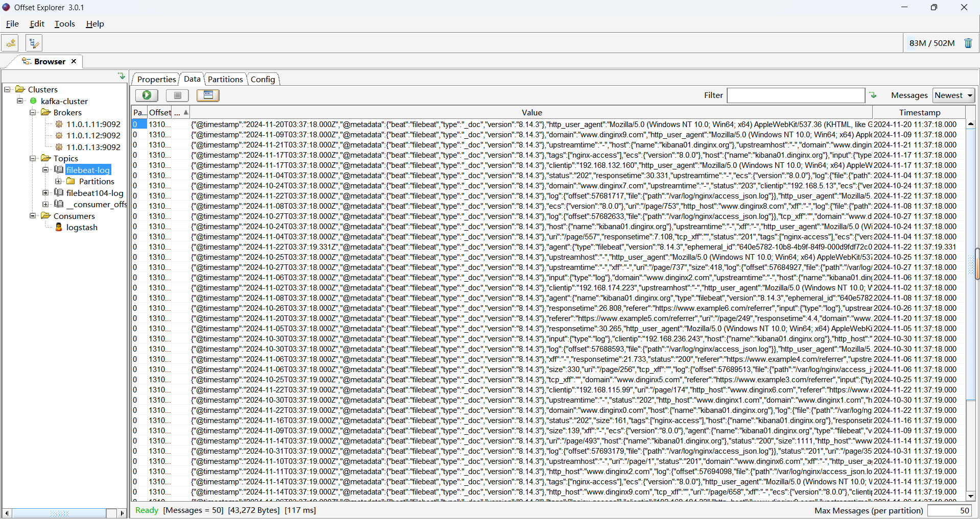
Task: Select broker 11.0.1.11:9092 icon
Action: click(59, 124)
